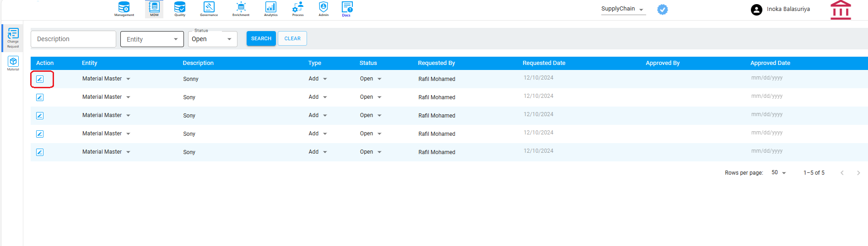Click the Type column header
Viewport: 868px width, 246px height.
pyautogui.click(x=315, y=63)
